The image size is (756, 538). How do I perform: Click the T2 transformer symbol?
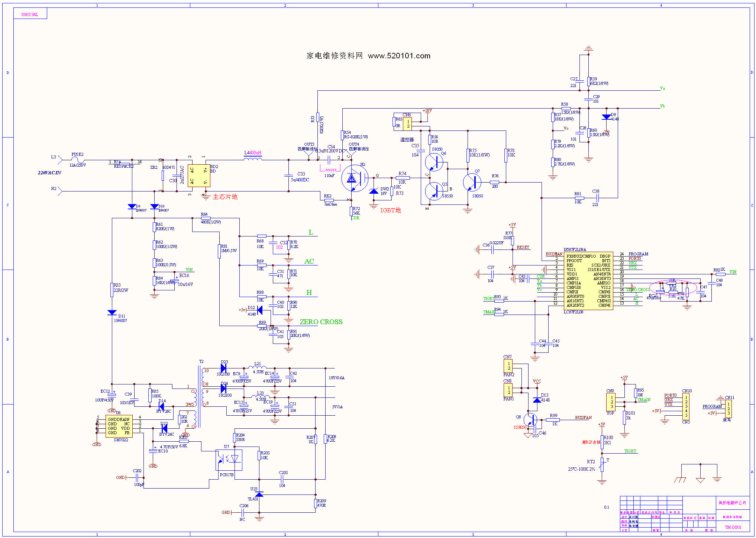click(x=200, y=396)
